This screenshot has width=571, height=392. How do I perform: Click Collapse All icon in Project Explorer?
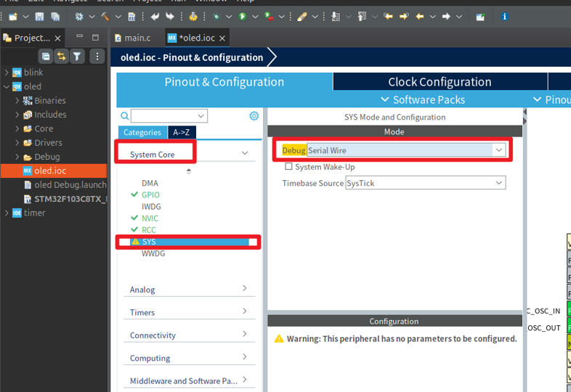(x=46, y=56)
